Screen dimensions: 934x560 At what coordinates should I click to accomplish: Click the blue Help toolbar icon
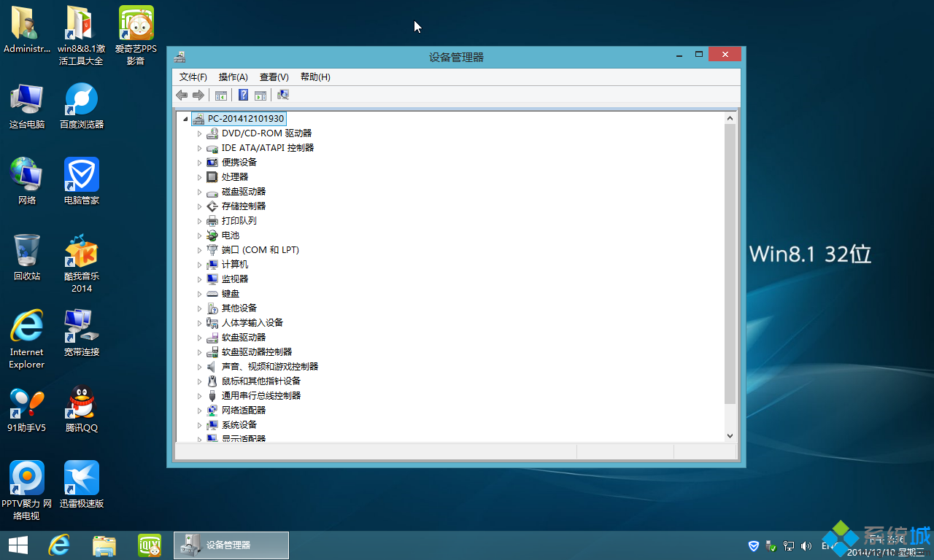(243, 95)
